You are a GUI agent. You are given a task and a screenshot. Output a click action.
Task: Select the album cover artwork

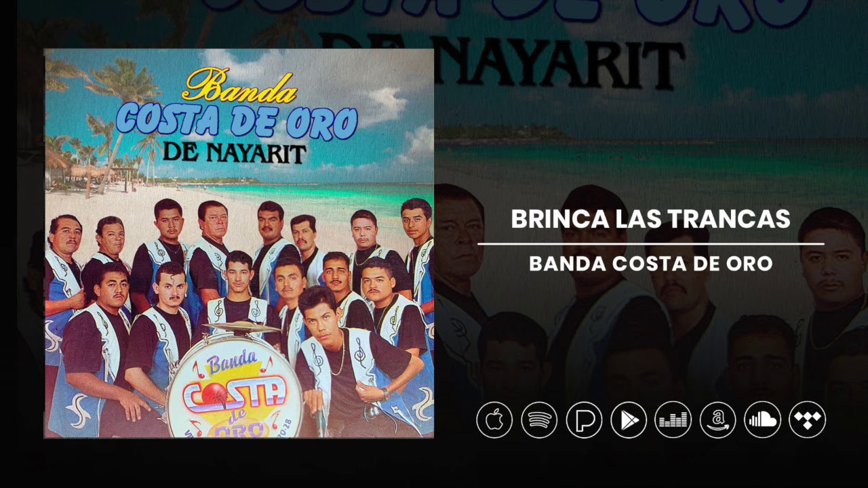pos(239,243)
